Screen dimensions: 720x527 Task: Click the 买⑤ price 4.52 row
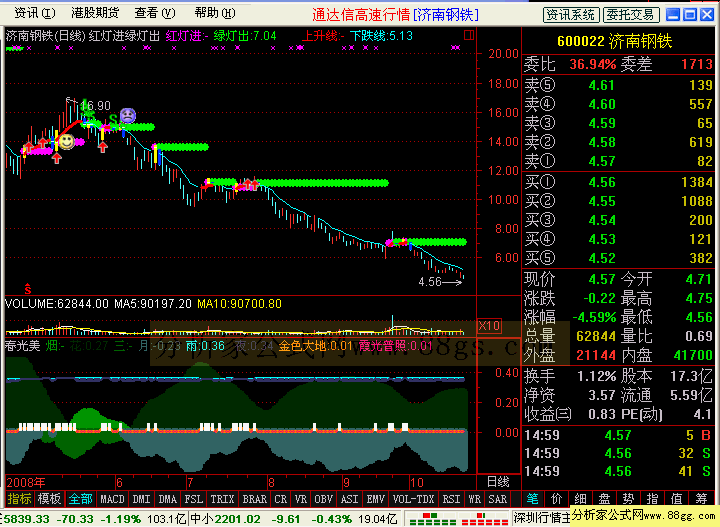(x=619, y=258)
